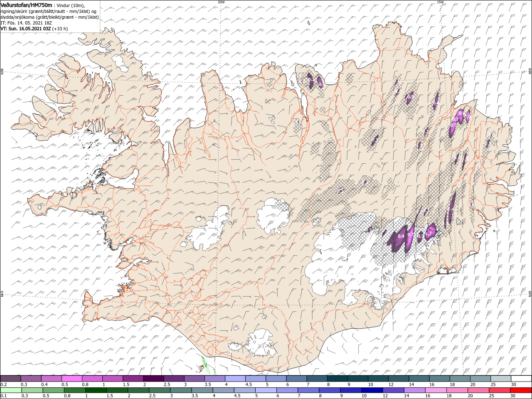
Task: Pick the pale grey 25 snow-scale swatch
Action: tap(500, 379)
